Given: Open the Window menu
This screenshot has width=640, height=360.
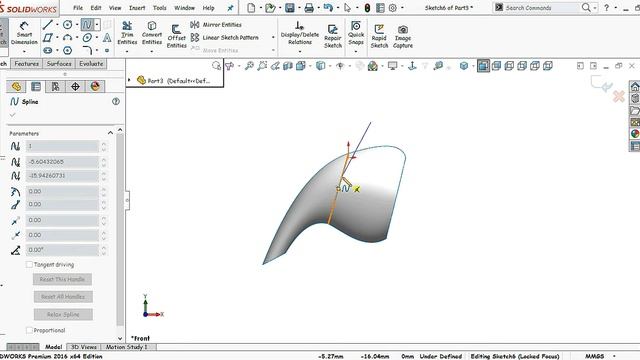Looking at the screenshot, I should coord(184,8).
